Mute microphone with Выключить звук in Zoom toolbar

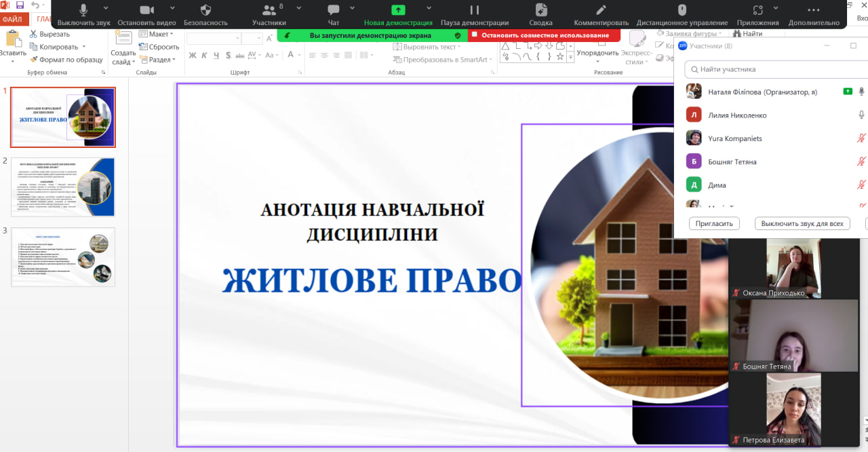tap(84, 14)
